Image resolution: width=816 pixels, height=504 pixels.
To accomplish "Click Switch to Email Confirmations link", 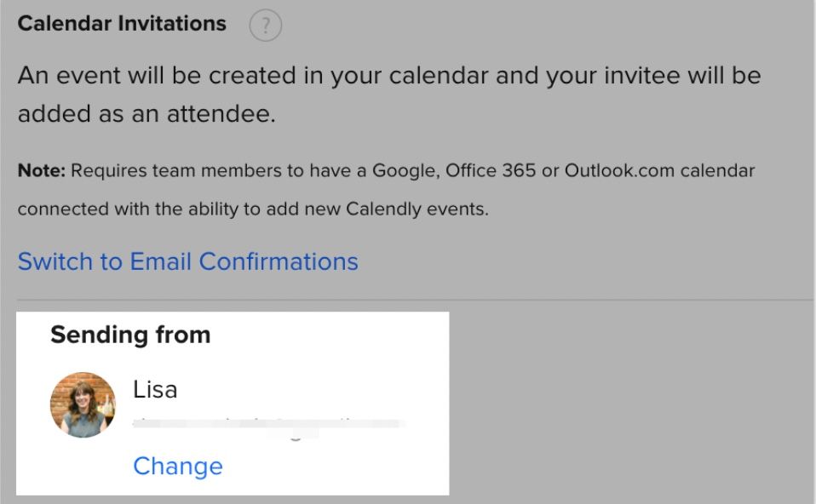I will tap(188, 261).
